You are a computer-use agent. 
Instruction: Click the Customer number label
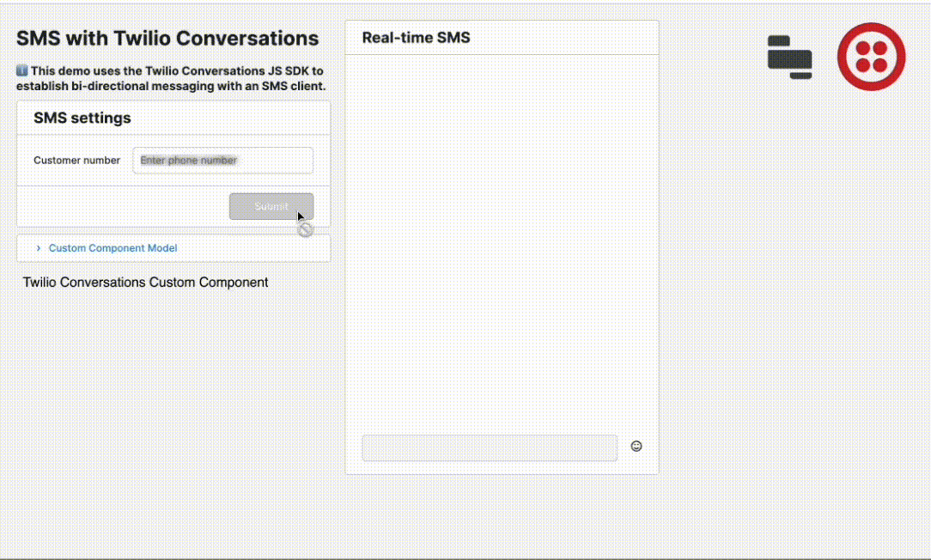(76, 160)
